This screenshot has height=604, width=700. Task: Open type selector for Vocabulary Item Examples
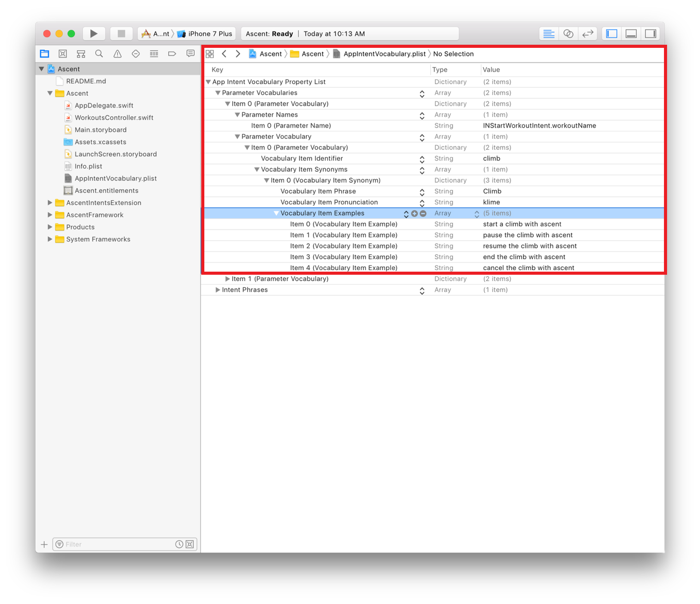[x=477, y=214]
